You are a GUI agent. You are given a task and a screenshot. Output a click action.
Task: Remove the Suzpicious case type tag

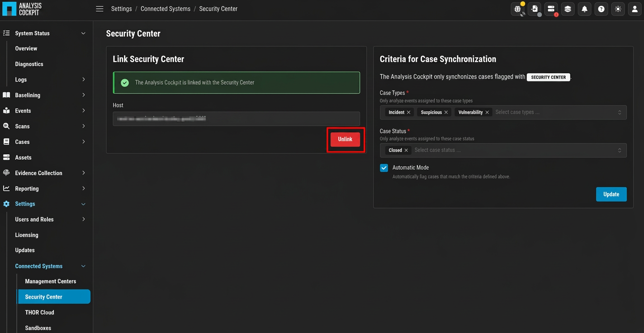(446, 112)
